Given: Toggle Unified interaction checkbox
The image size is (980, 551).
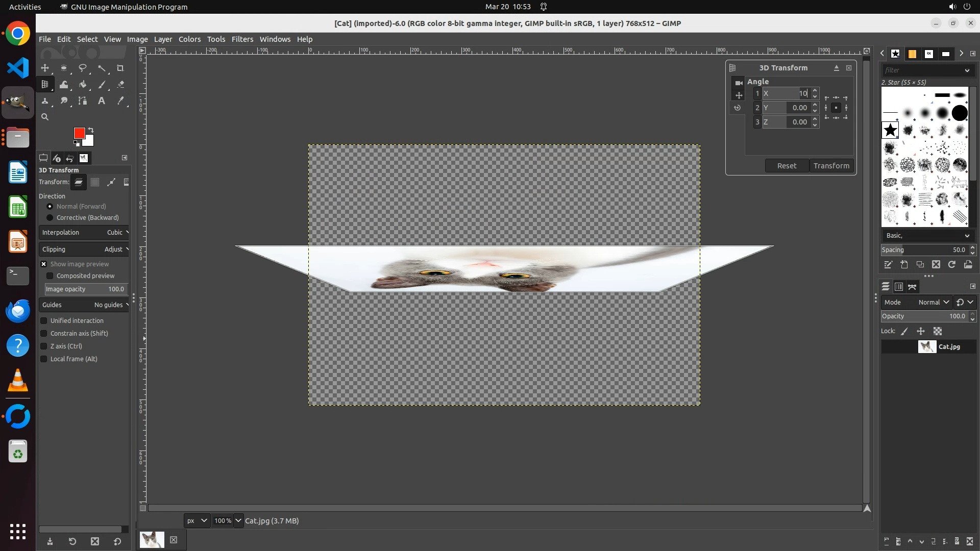Looking at the screenshot, I should 44,321.
